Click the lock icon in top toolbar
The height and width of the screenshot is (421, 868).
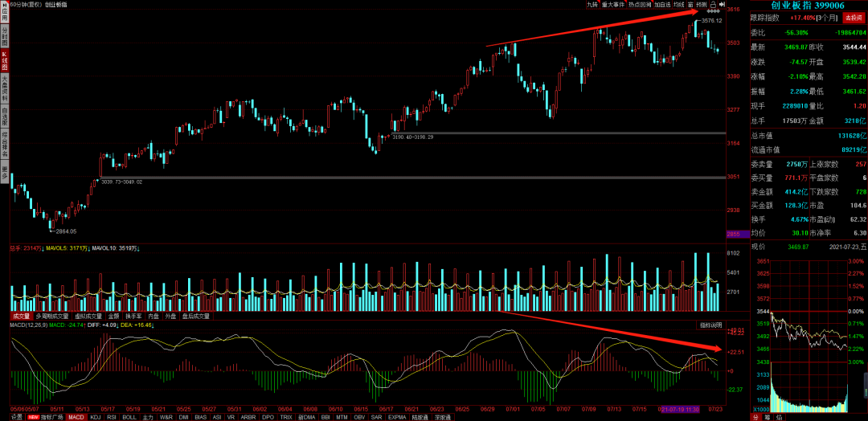[714, 5]
